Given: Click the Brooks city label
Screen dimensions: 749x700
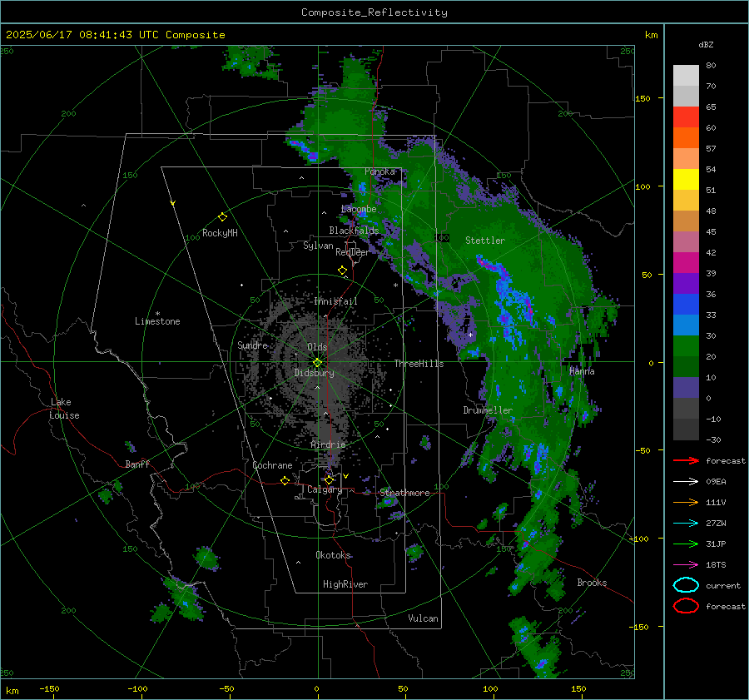Looking at the screenshot, I should 592,583.
